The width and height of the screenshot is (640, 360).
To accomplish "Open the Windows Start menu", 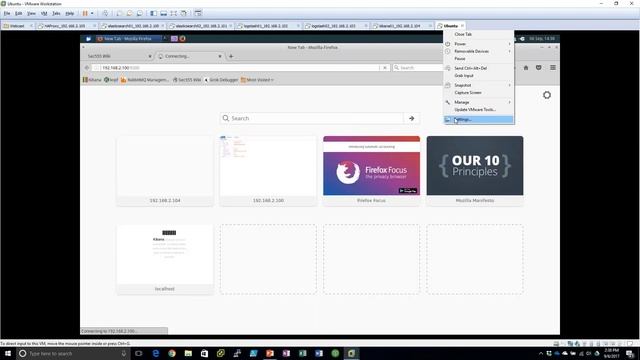I will coord(8,353).
